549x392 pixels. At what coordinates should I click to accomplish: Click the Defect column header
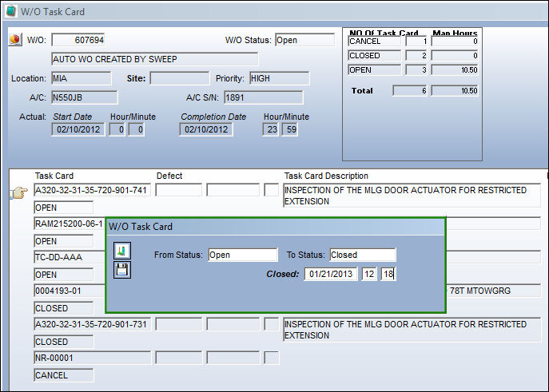click(169, 176)
